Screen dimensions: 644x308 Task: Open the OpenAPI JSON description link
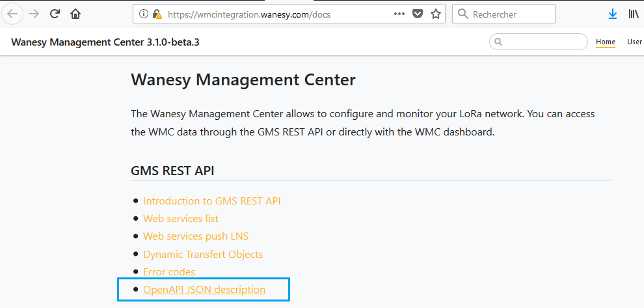click(x=204, y=290)
